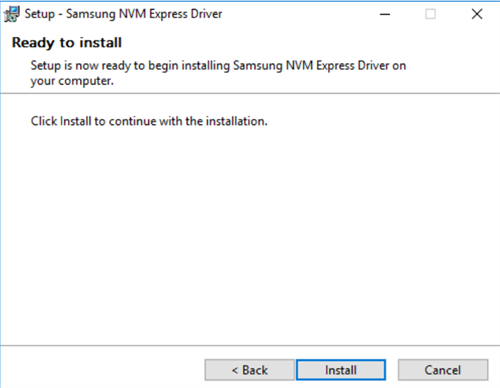
Task: Minimize the Samsung NVM Express Driver setup window
Action: click(x=385, y=14)
